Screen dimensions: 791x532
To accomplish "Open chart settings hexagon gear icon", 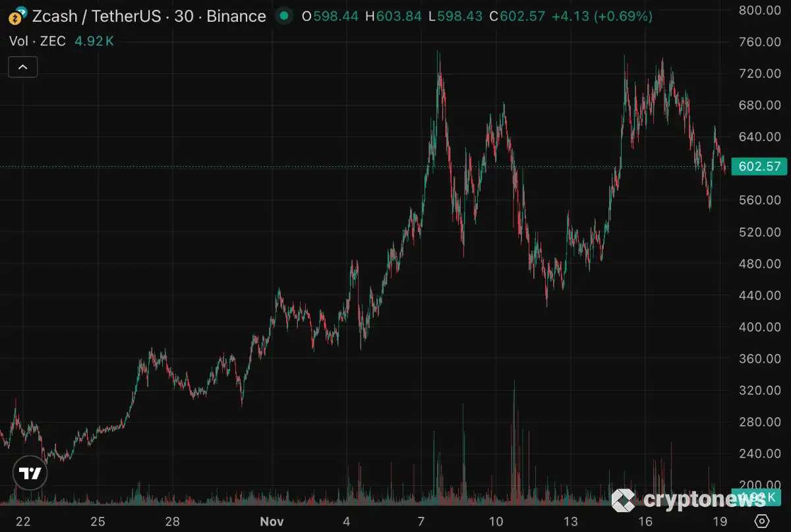I will 763,519.
